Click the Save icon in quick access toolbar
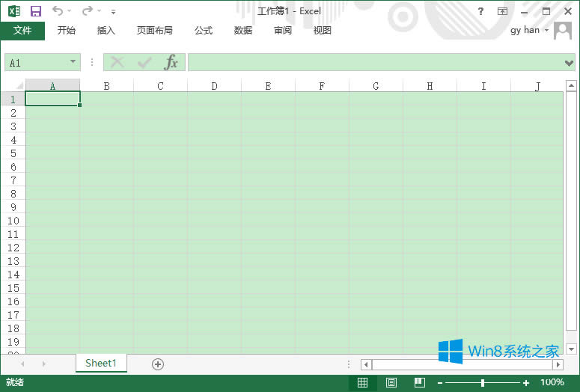The image size is (580, 392). [x=36, y=11]
